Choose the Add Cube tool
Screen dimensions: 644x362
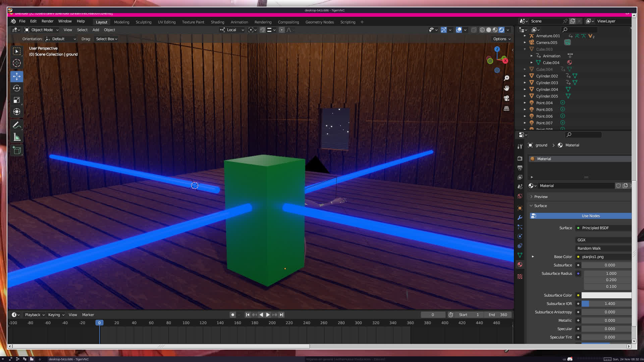tap(17, 150)
